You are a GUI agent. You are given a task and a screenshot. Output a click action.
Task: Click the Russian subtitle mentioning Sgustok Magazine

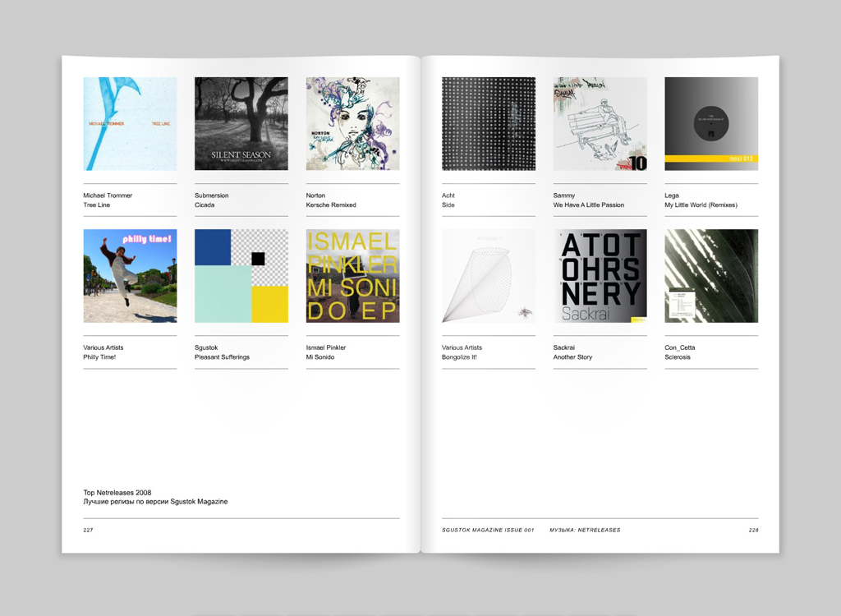tap(155, 502)
